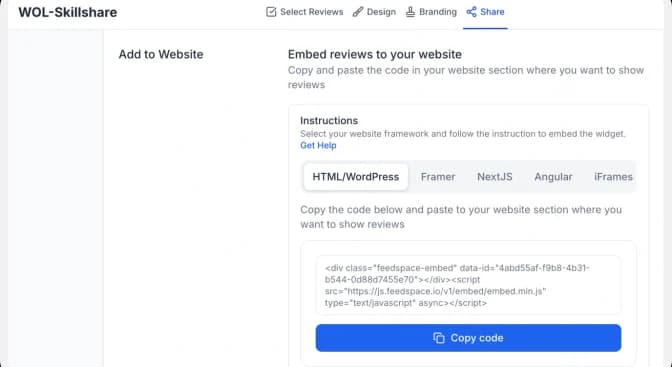
Task: Click the Copy code button label
Action: [x=477, y=338]
